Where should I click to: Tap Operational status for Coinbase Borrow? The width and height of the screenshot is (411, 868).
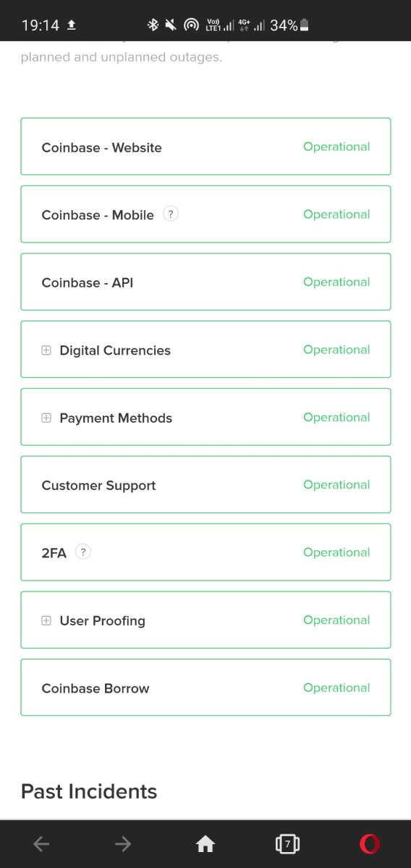[336, 688]
